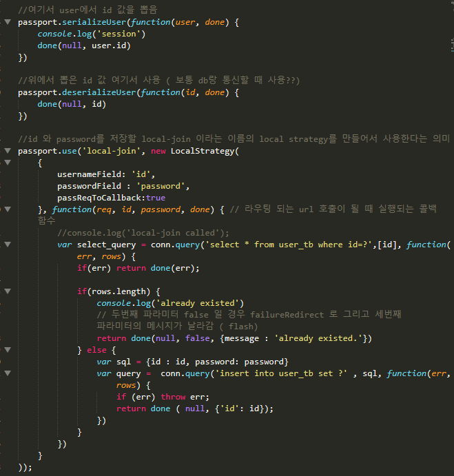Image resolution: width=454 pixels, height=476 pixels.
Task: Click the 'already existed' string in console.log
Action: click(x=198, y=303)
